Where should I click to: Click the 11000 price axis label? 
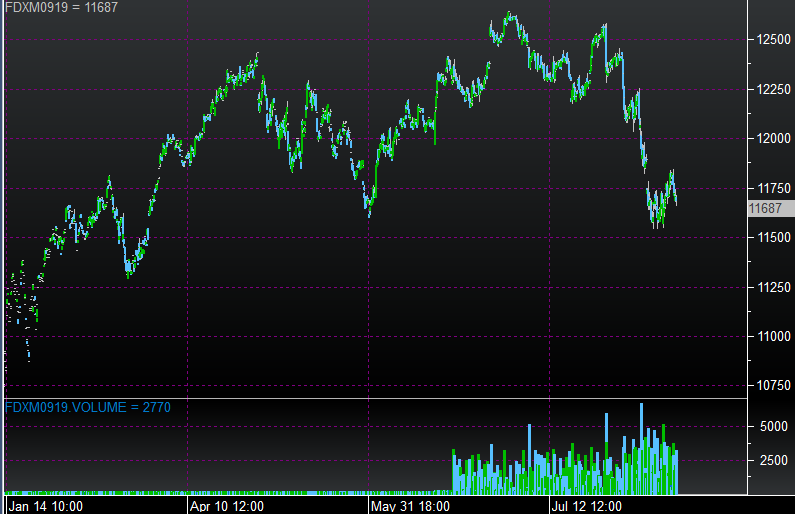click(x=770, y=337)
